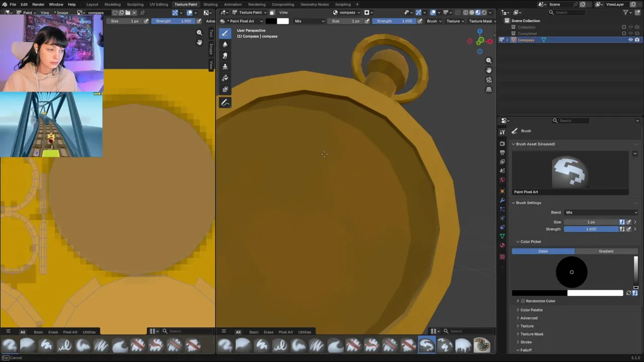Switch color picker to Gradient mode
This screenshot has height=362, width=644.
pyautogui.click(x=606, y=251)
